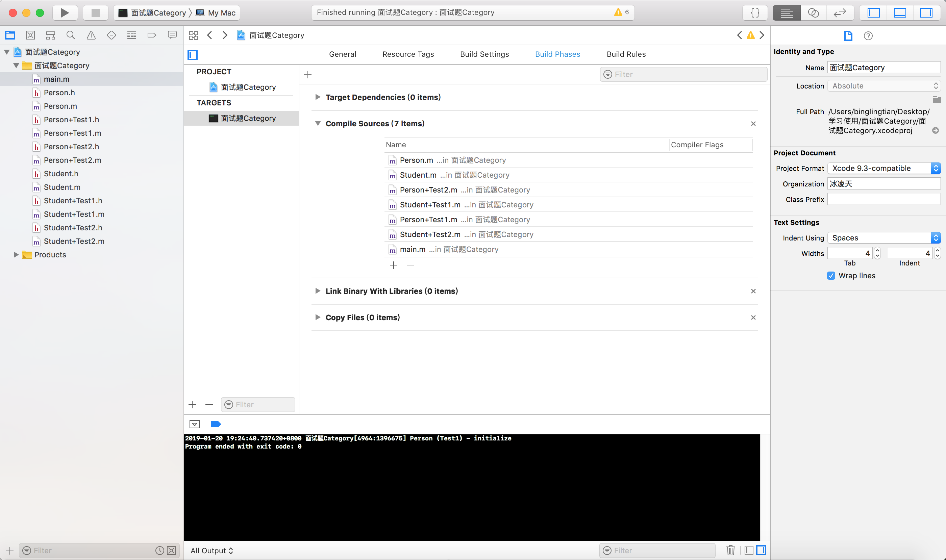
Task: Open Quick Help inspector
Action: pos(868,35)
